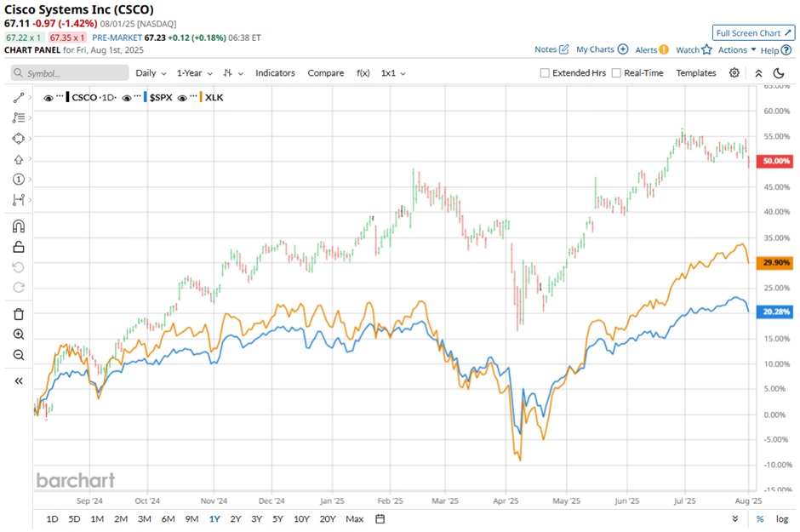This screenshot has width=800, height=532.
Task: Select the 1Y time range
Action: click(x=214, y=518)
